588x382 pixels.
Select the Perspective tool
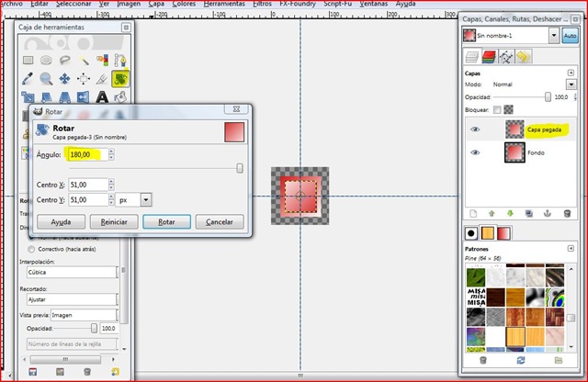pyautogui.click(x=65, y=97)
